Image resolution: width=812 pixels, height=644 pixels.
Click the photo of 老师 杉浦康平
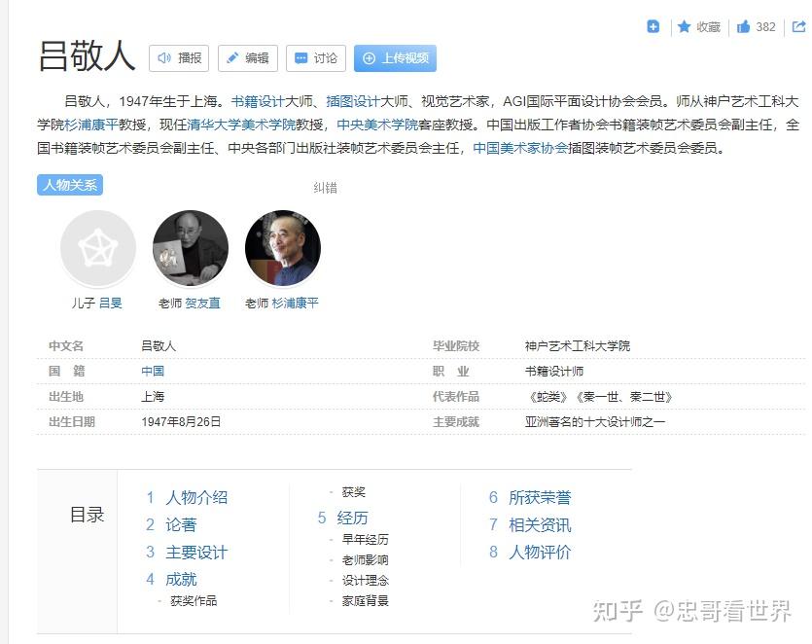[283, 248]
